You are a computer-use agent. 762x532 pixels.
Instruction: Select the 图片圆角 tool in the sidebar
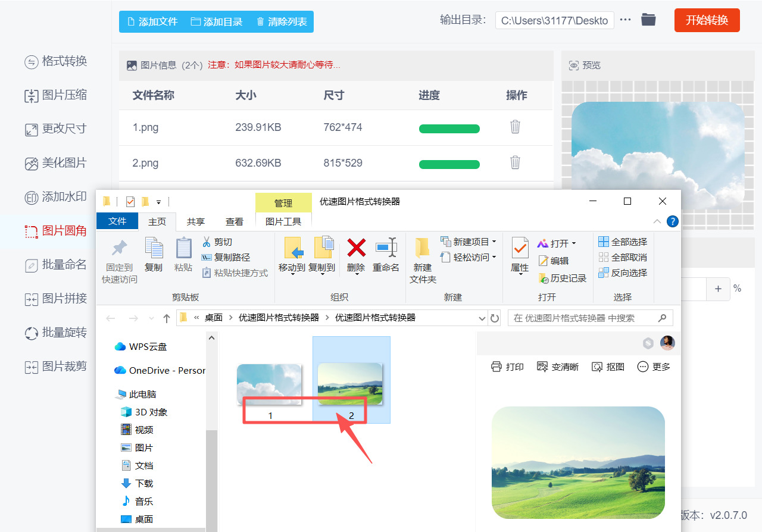tap(55, 230)
